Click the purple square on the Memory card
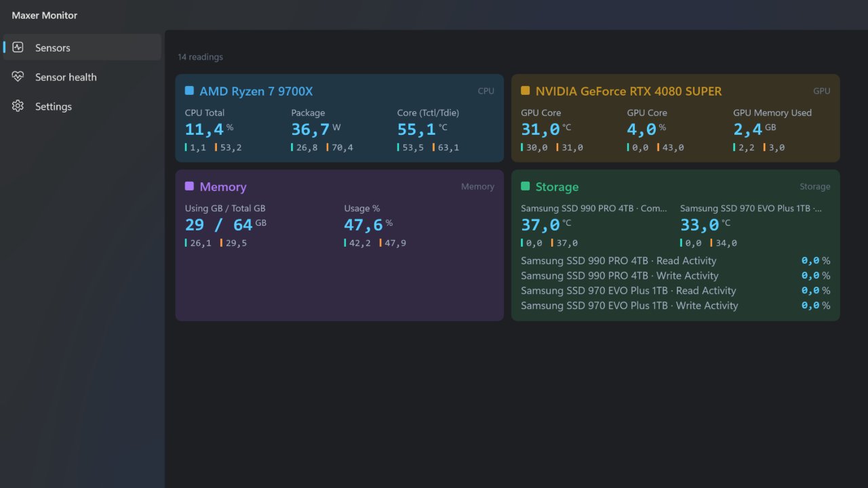Image resolution: width=868 pixels, height=488 pixels. (x=189, y=186)
